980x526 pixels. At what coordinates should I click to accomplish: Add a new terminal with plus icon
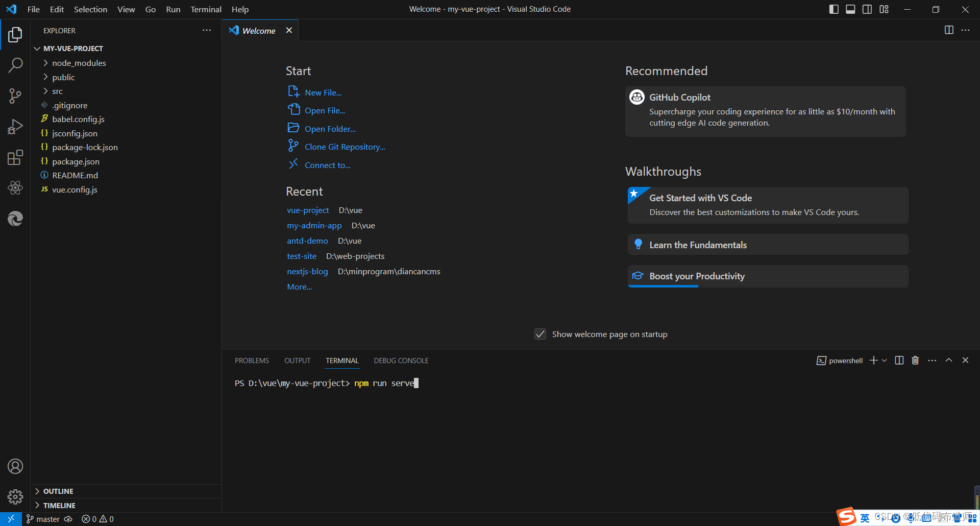click(874, 361)
